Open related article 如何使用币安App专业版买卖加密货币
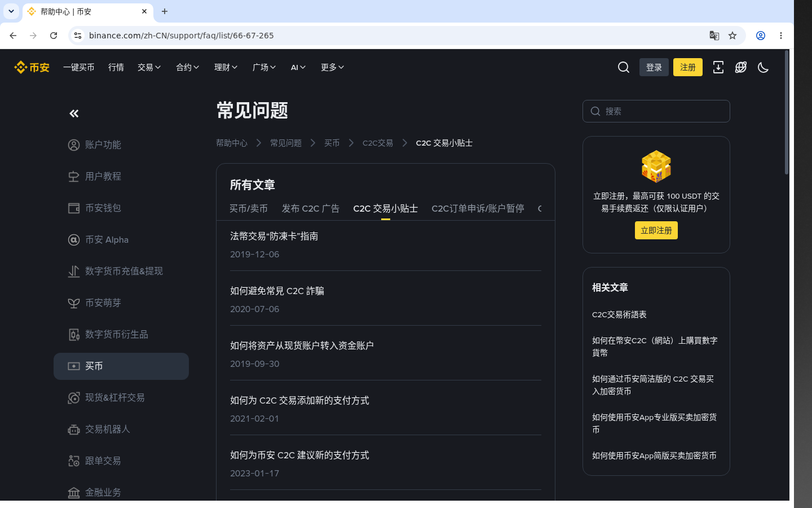The height and width of the screenshot is (508, 812). click(x=655, y=423)
